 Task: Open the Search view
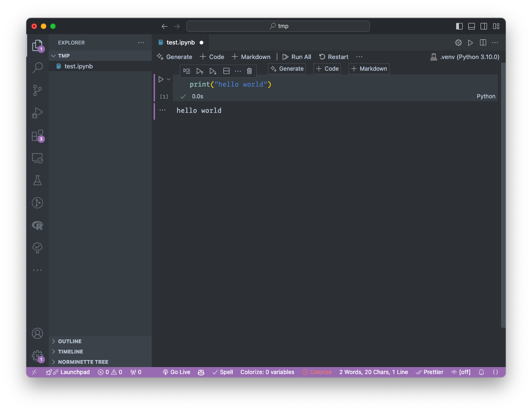tap(37, 67)
